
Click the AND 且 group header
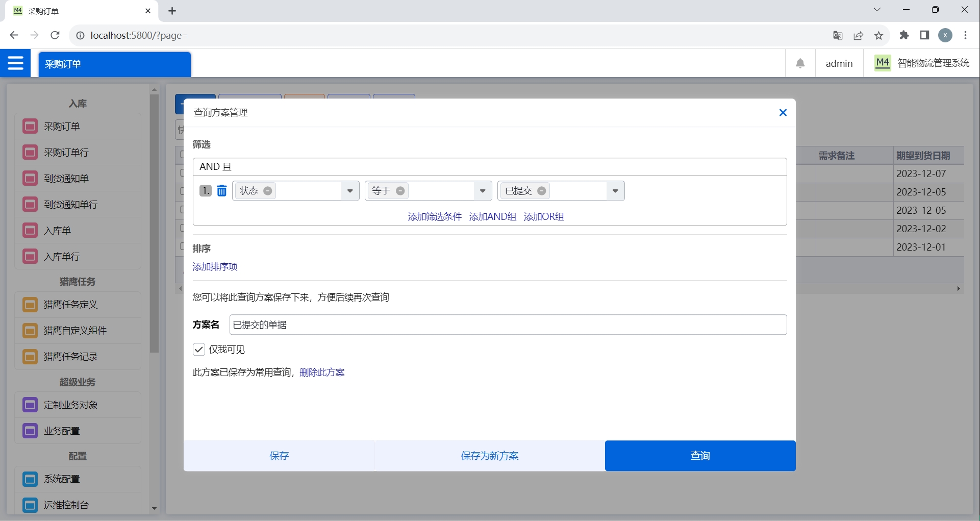(490, 167)
